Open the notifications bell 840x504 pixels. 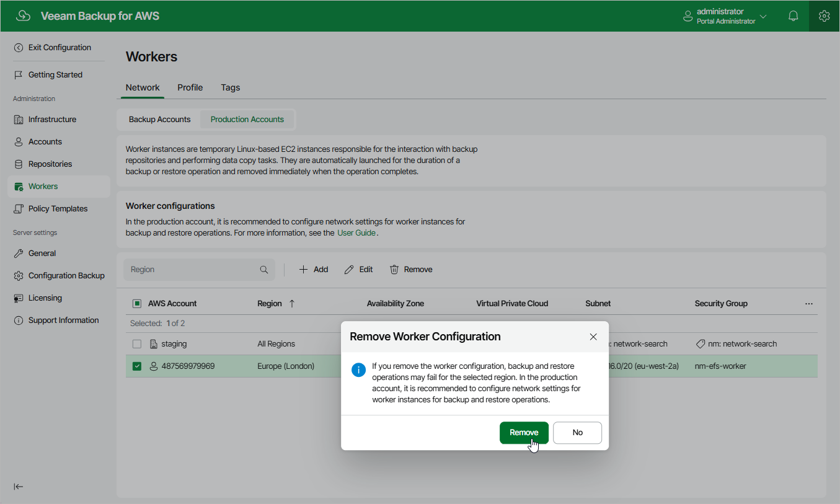click(x=793, y=16)
